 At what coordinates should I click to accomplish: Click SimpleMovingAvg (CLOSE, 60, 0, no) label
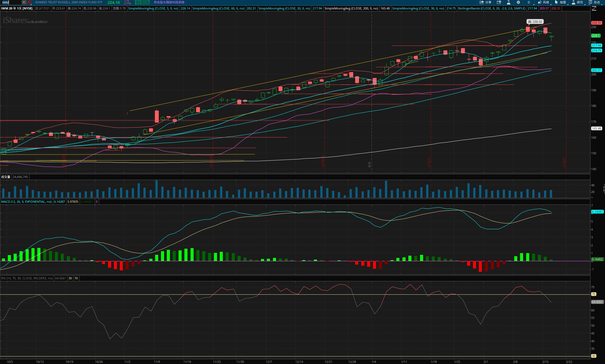pos(218,8)
